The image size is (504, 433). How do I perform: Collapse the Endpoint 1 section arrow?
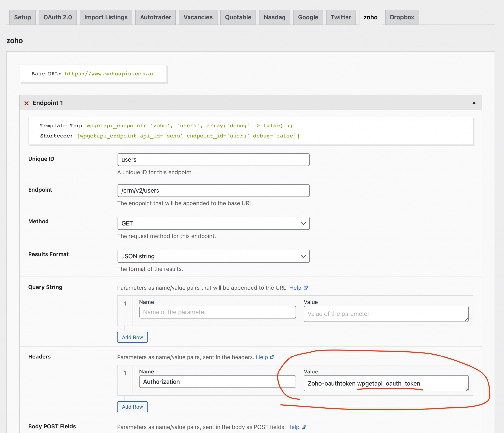click(474, 103)
